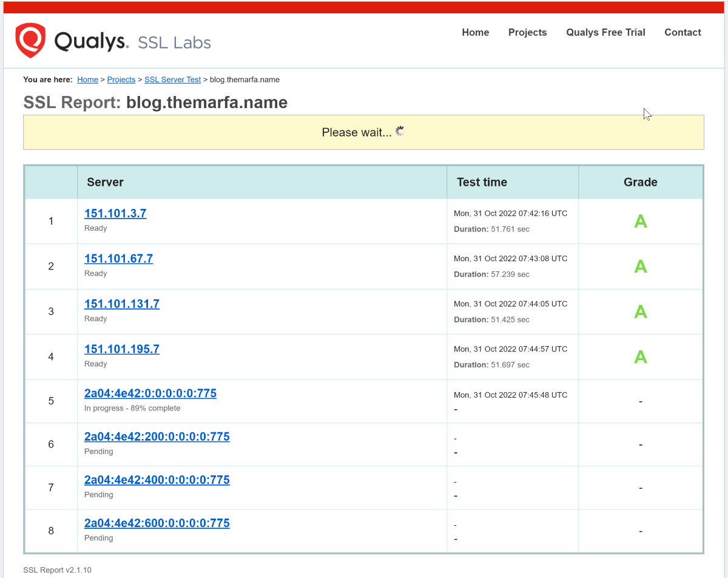
Task: Click the test time 07:43:08 UTC
Action: tap(511, 259)
